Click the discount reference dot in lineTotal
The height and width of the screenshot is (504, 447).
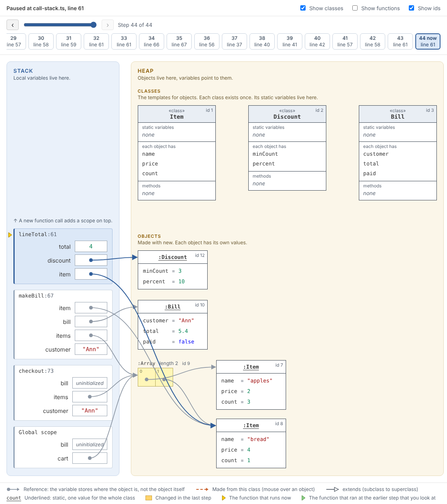(x=91, y=260)
